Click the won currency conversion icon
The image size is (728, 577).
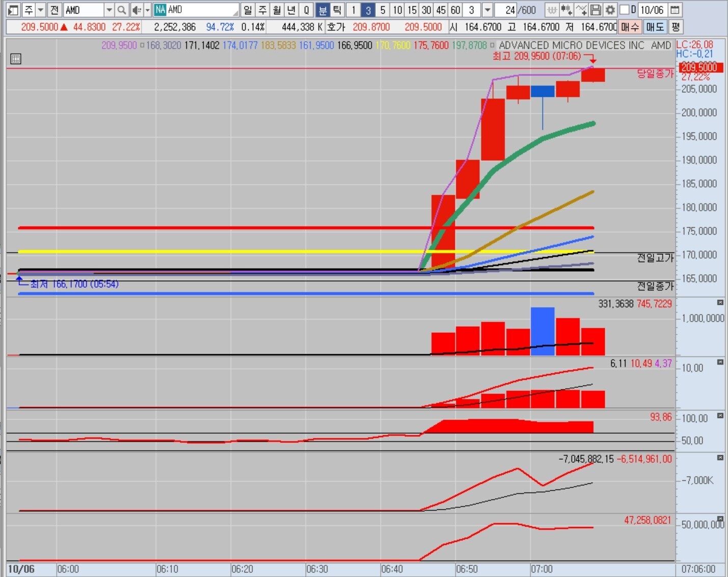coord(552,10)
